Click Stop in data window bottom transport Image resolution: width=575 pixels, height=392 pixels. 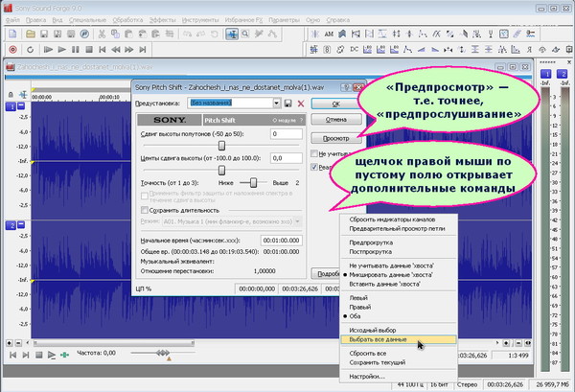39,355
